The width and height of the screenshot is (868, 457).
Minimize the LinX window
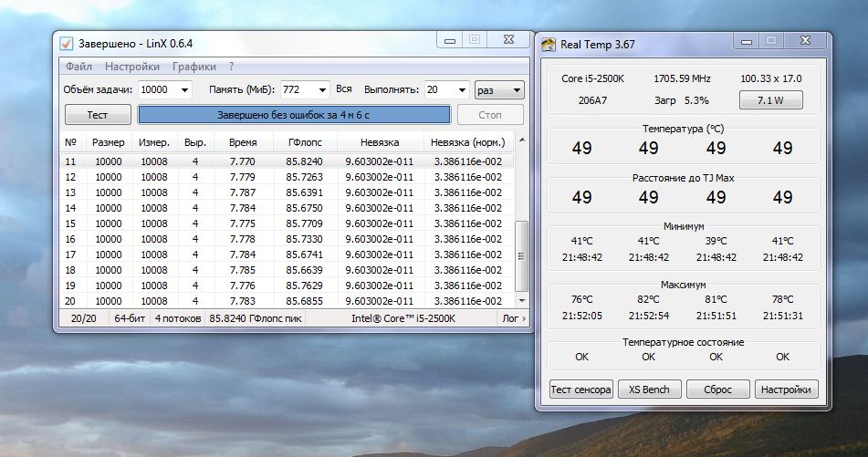tap(449, 40)
